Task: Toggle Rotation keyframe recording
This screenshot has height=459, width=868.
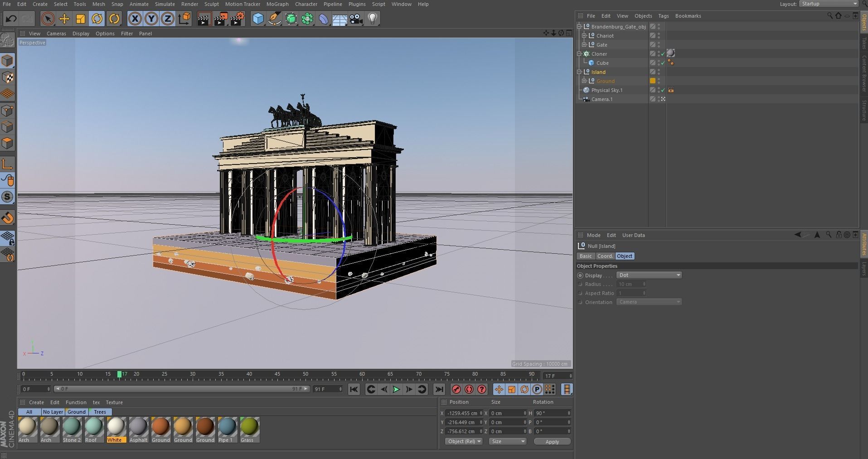Action: (x=524, y=389)
